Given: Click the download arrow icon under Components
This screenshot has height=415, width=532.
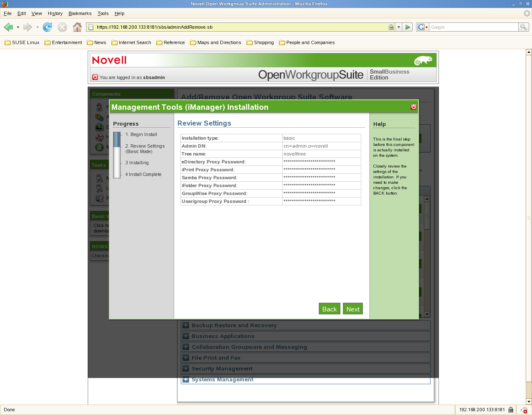Looking at the screenshot, I should 99,127.
